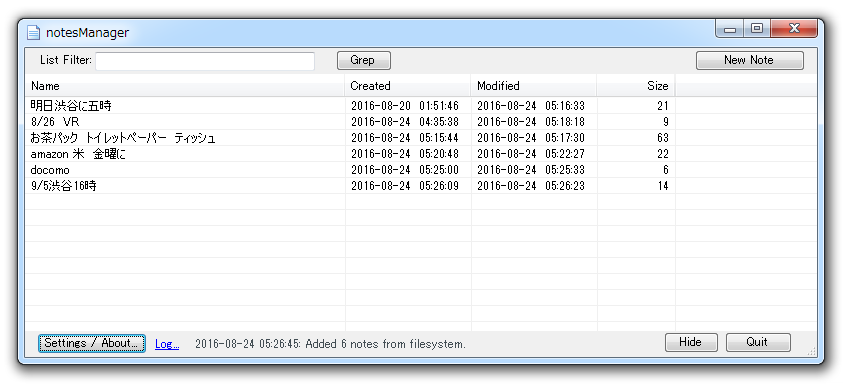Focus the List Filter text field

[x=205, y=61]
